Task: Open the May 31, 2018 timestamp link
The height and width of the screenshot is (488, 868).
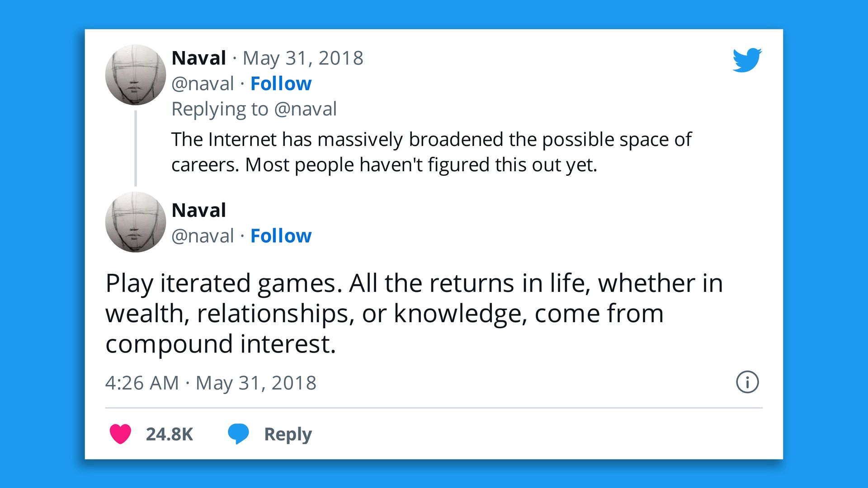Action: 303,57
